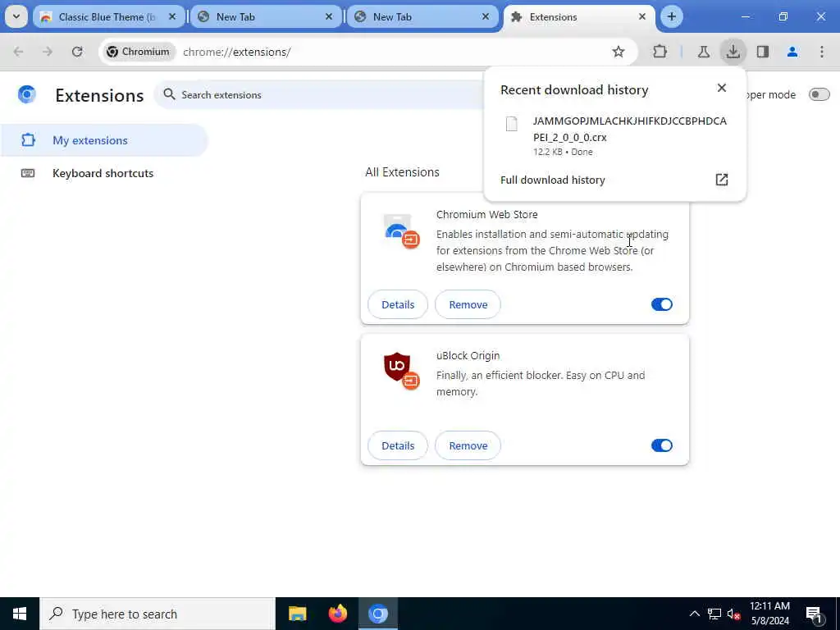
Task: Remove the Chromium Web Store extension
Action: 468,304
